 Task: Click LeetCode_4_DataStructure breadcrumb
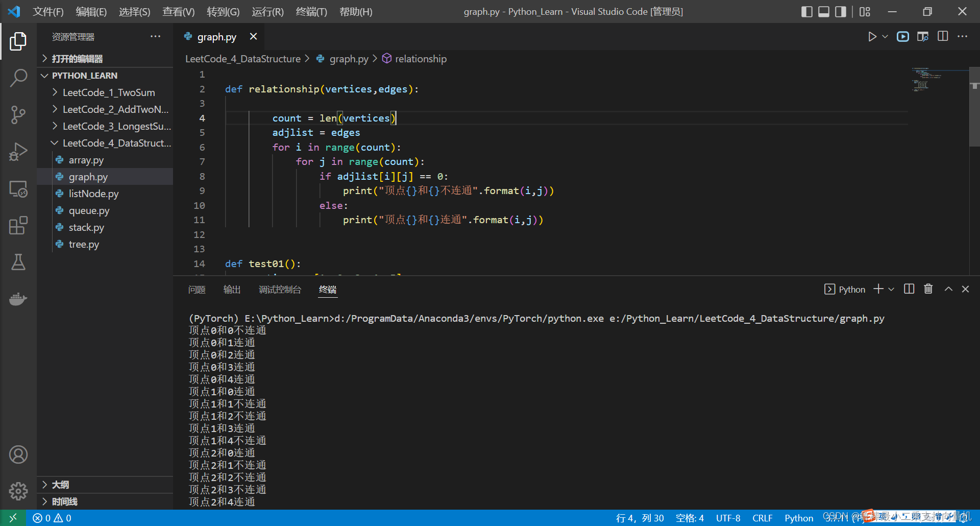click(243, 59)
